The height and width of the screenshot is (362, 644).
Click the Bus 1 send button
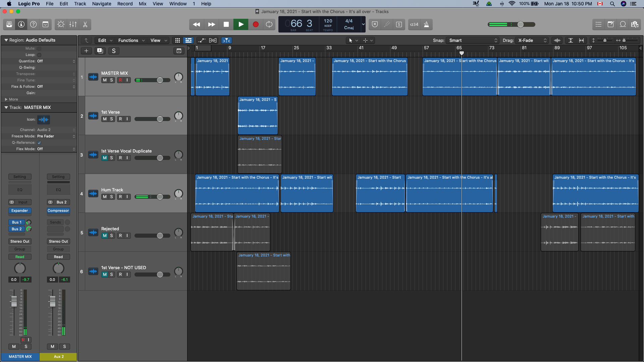click(x=17, y=223)
